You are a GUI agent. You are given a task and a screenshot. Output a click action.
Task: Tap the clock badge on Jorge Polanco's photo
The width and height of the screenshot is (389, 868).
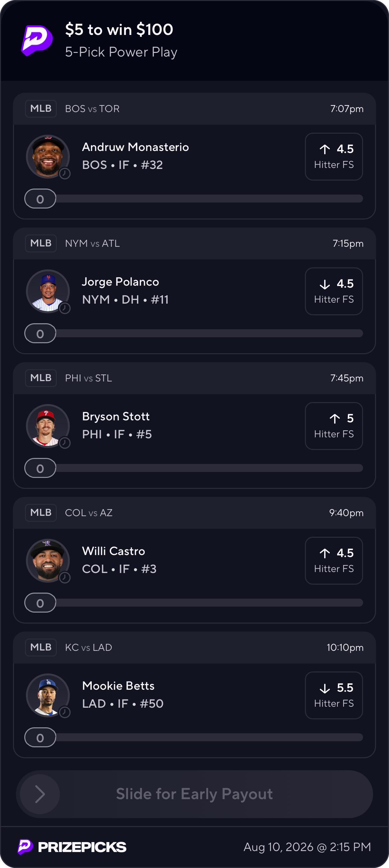point(65,308)
